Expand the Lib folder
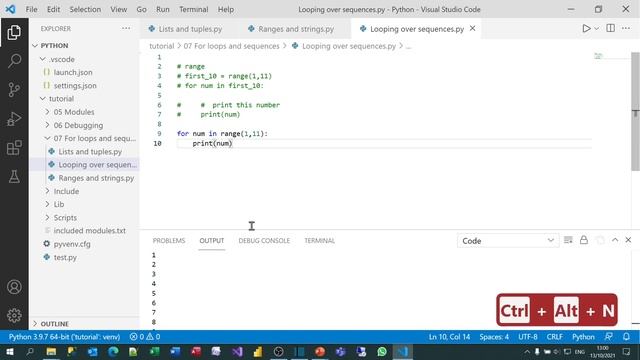640x360 pixels. 85,204
